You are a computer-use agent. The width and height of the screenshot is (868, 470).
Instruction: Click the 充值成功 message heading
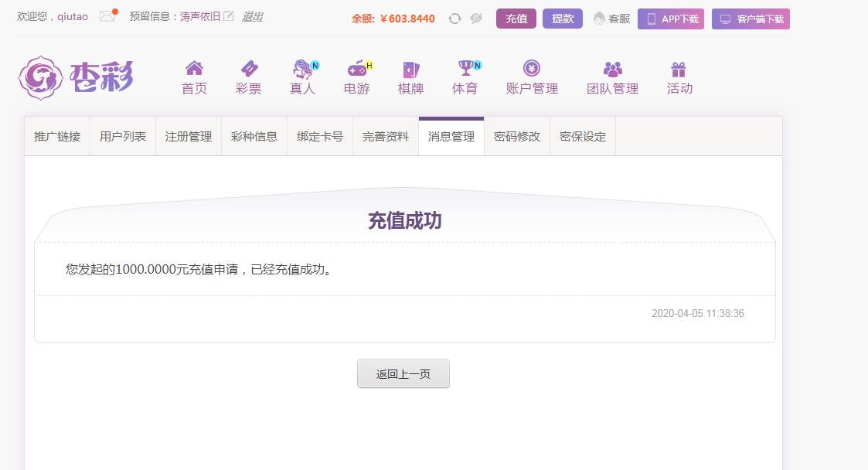(x=405, y=221)
